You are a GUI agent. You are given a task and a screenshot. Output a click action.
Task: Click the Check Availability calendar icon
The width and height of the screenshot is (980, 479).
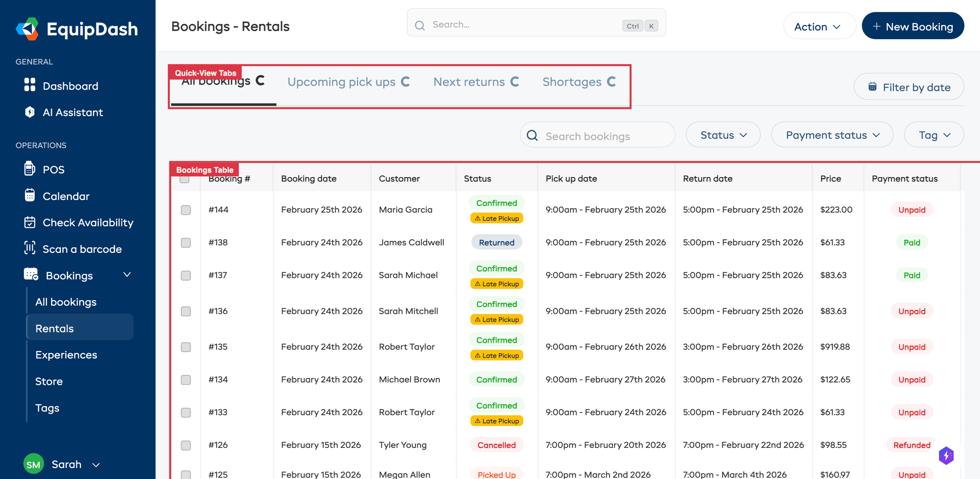click(x=30, y=222)
